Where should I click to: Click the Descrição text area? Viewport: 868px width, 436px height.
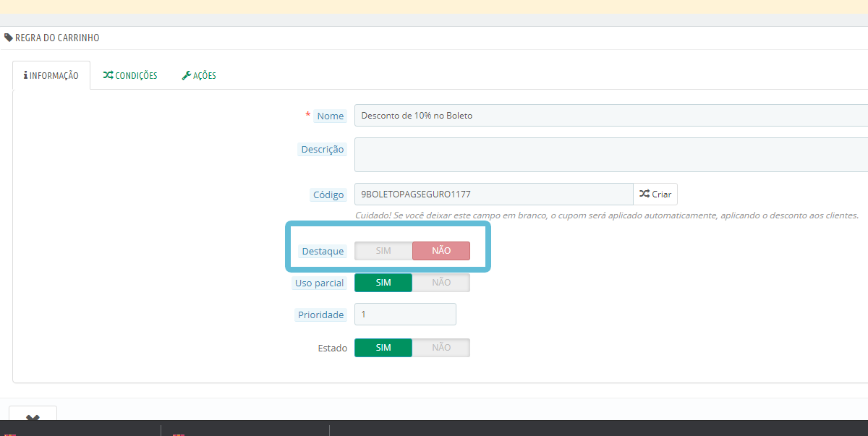click(x=611, y=155)
